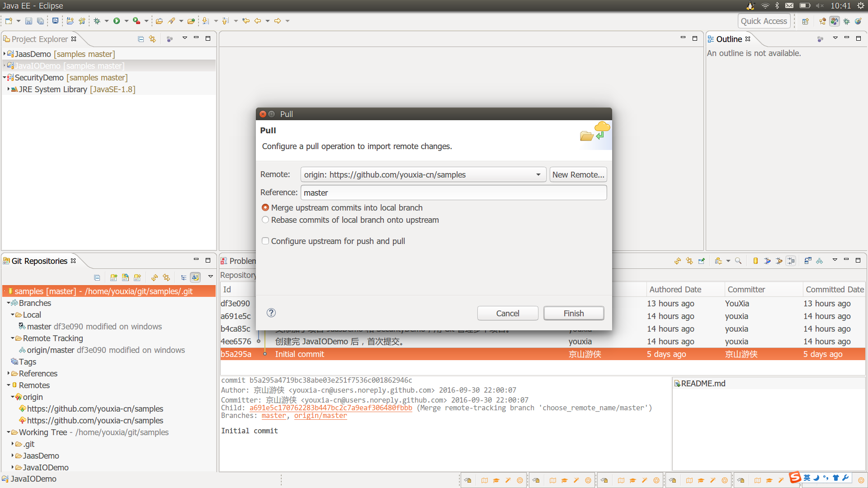Open Project Explorer view menu triangle

pos(185,38)
